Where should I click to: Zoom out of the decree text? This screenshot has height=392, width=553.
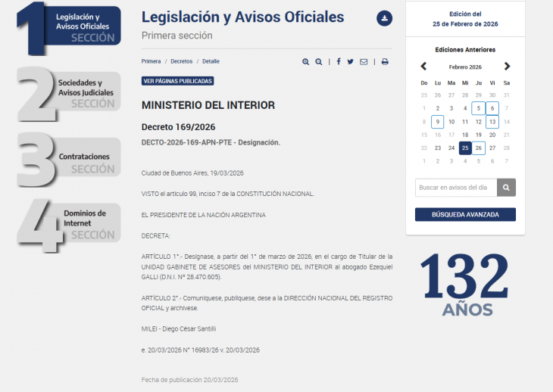click(x=319, y=62)
